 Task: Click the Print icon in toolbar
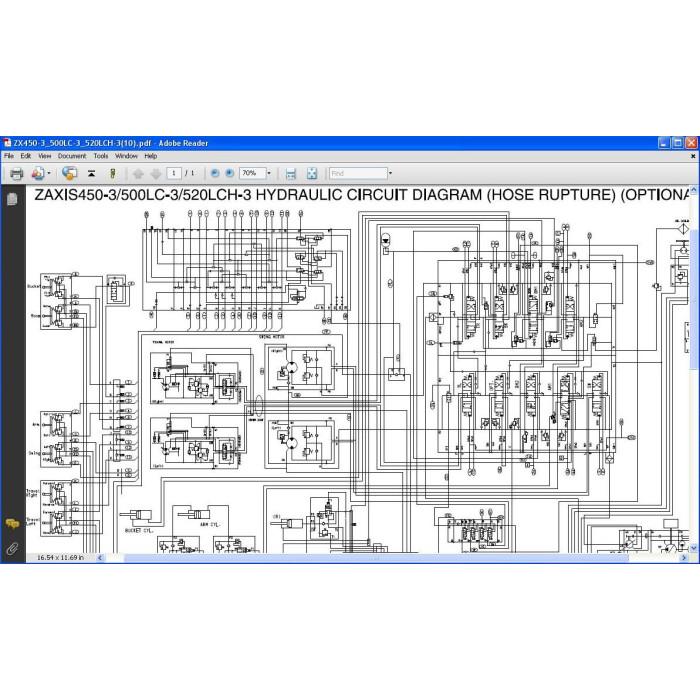click(x=17, y=173)
